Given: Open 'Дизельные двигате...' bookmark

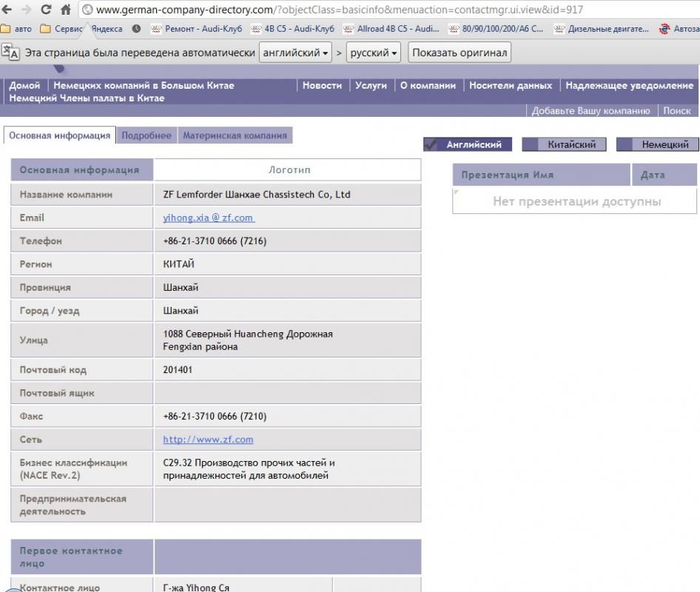Looking at the screenshot, I should click(x=602, y=29).
